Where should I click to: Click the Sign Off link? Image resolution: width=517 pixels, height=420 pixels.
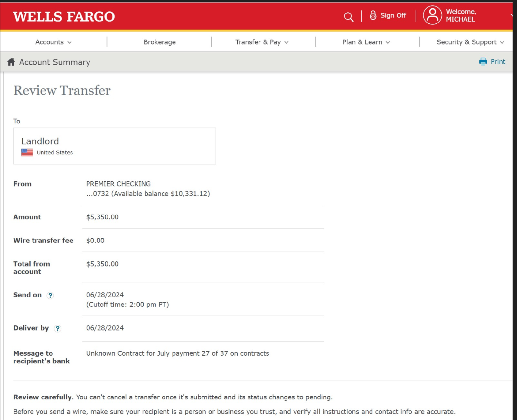pyautogui.click(x=393, y=15)
